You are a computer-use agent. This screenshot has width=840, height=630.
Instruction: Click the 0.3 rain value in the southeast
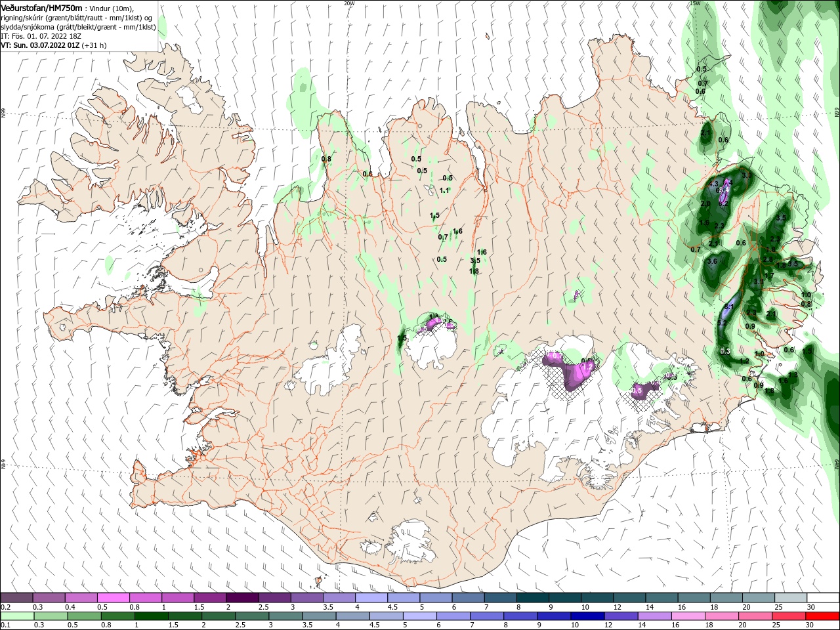[725, 351]
